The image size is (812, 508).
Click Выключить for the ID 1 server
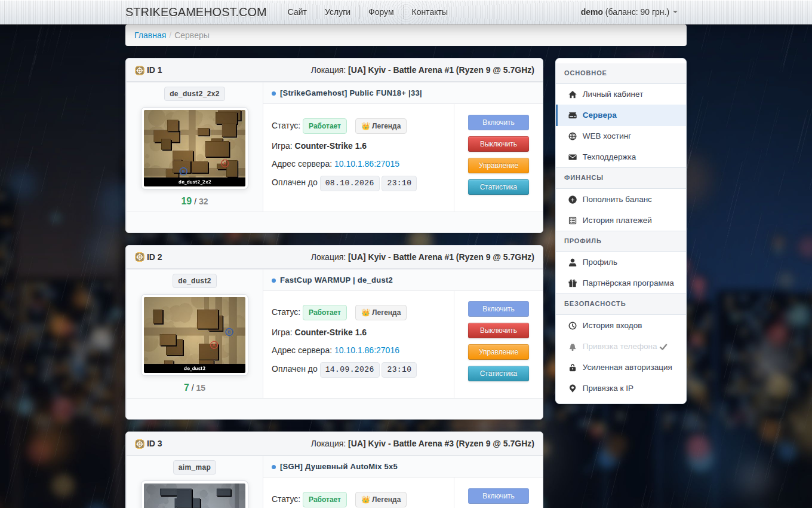pyautogui.click(x=499, y=144)
